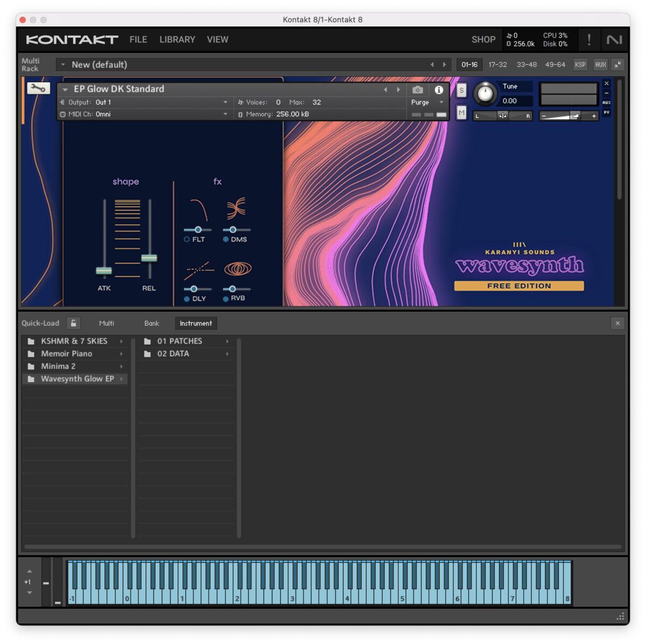Toggle AUX sends on instrument
Image resolution: width=646 pixels, height=644 pixels.
pos(607,103)
